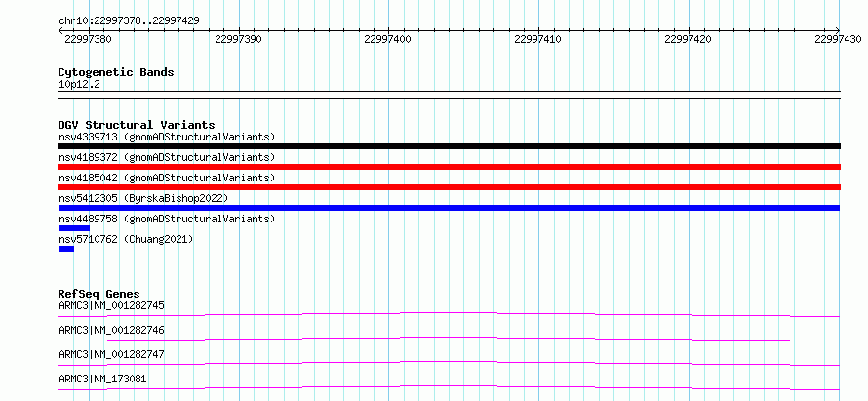Click ruler position 22997400
Screen dimensions: 868x401
[388, 39]
